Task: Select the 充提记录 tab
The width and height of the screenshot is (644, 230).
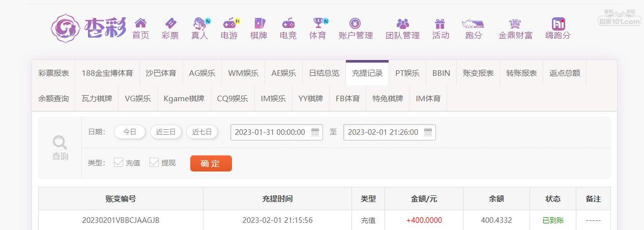Action: [x=367, y=73]
